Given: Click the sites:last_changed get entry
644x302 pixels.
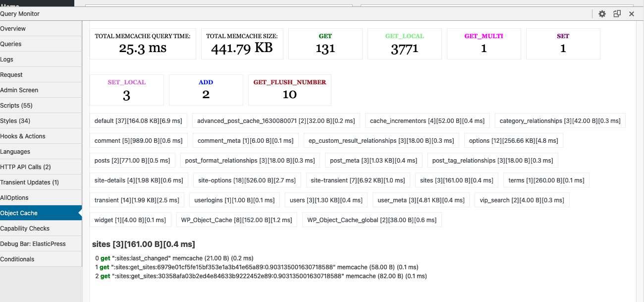Looking at the screenshot, I should [x=174, y=258].
